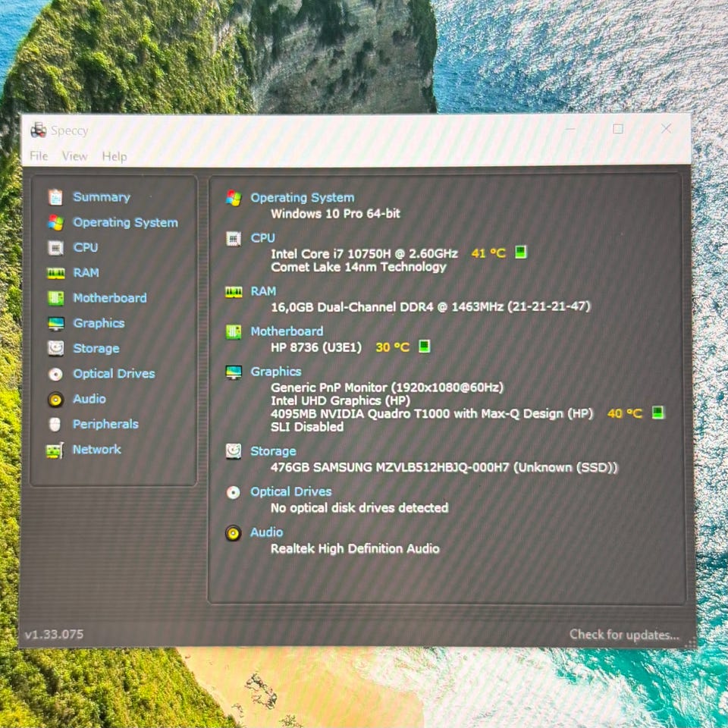The width and height of the screenshot is (728, 728).
Task: Click 'SLI Disabled' text
Action: click(307, 427)
